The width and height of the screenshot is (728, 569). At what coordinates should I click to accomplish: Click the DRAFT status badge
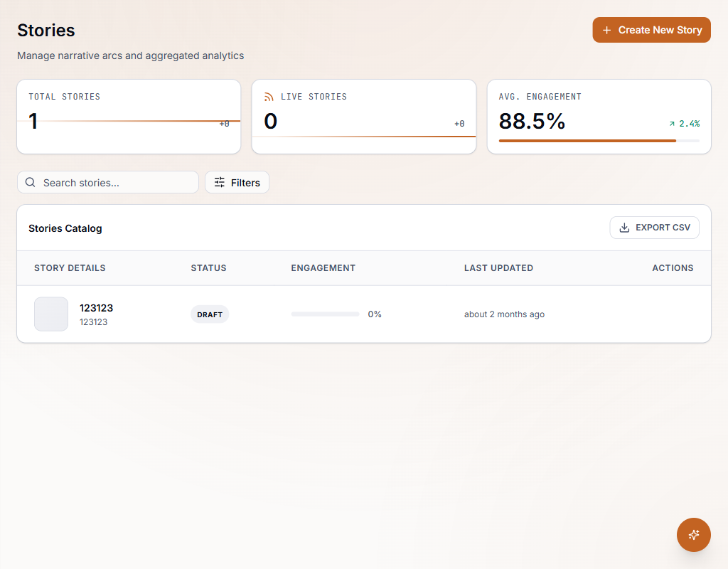coord(210,314)
